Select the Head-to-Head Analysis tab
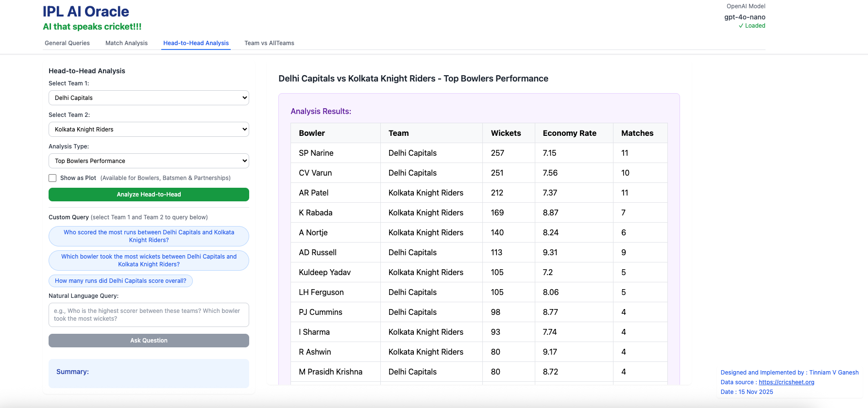 [196, 43]
